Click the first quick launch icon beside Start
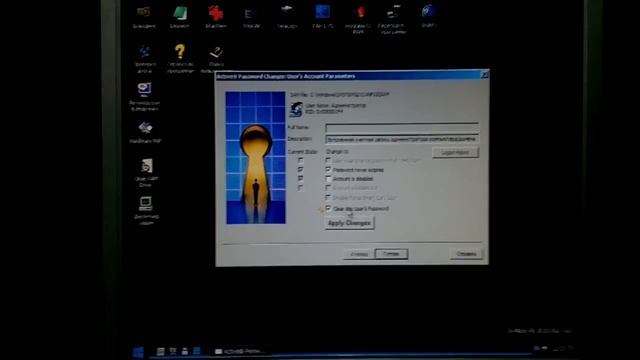The height and width of the screenshot is (360, 640). click(x=160, y=351)
